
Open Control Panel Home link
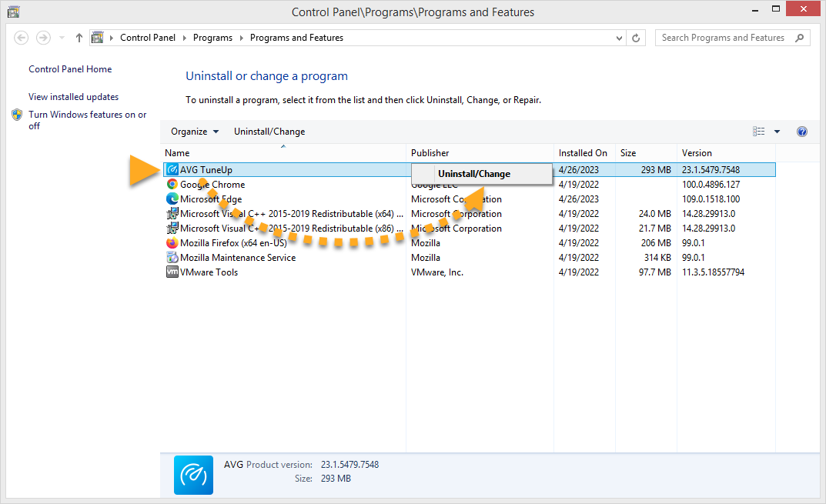pyautogui.click(x=70, y=69)
